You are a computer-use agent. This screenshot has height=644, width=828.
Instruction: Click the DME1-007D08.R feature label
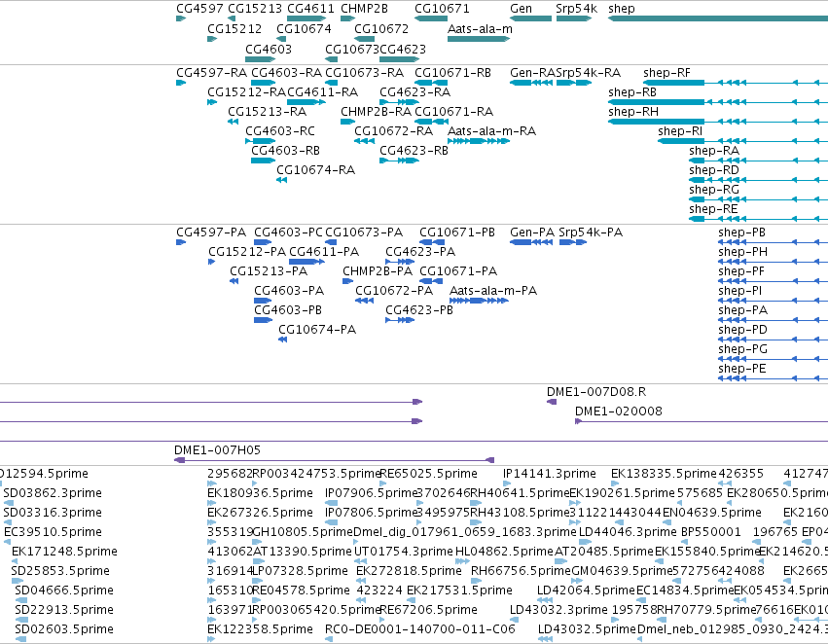point(596,392)
